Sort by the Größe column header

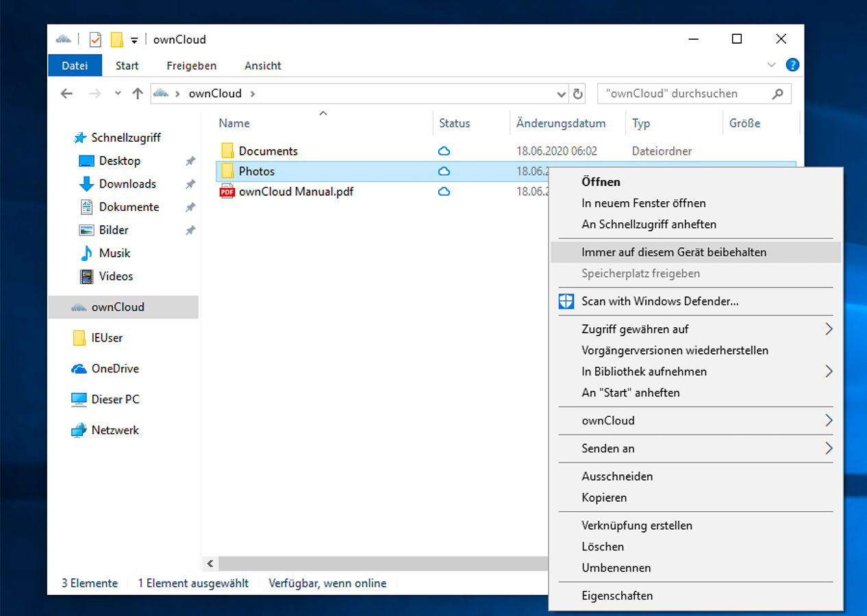[x=744, y=123]
